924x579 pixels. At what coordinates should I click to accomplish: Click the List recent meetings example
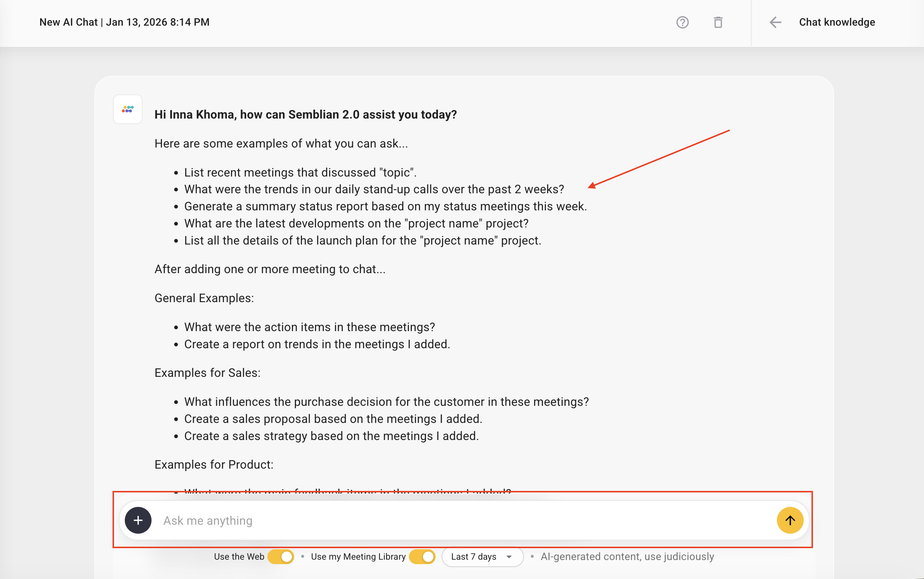tap(300, 172)
